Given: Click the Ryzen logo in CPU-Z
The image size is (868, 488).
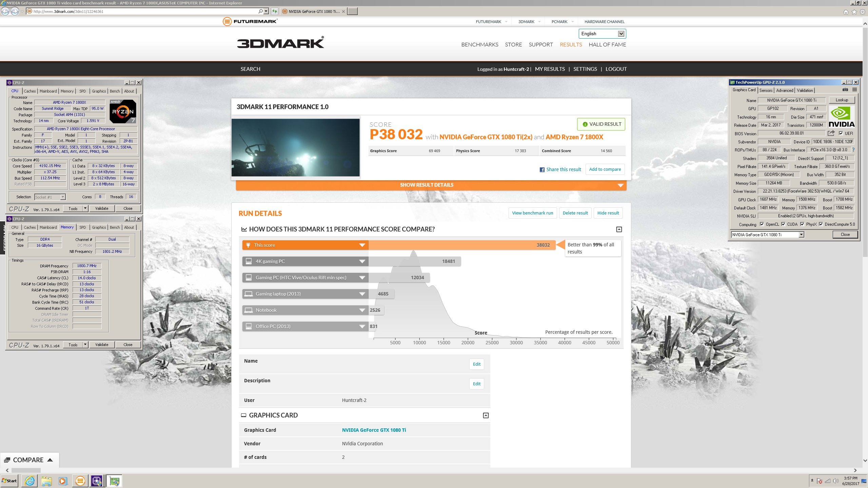Looking at the screenshot, I should (x=123, y=111).
